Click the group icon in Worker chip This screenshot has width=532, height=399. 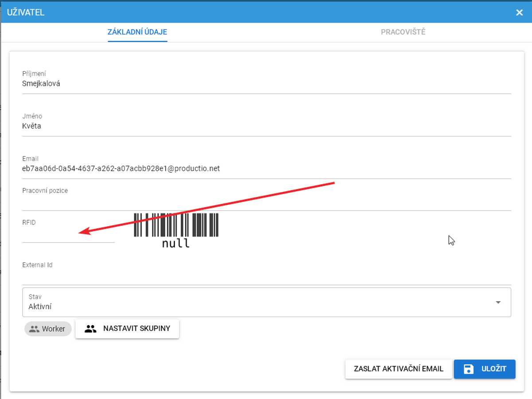pos(34,329)
